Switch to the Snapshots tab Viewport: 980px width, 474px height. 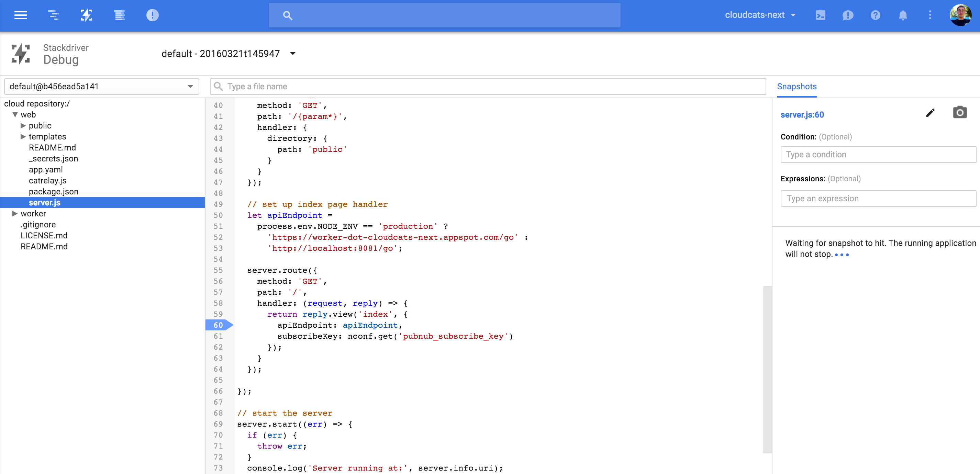coord(797,87)
